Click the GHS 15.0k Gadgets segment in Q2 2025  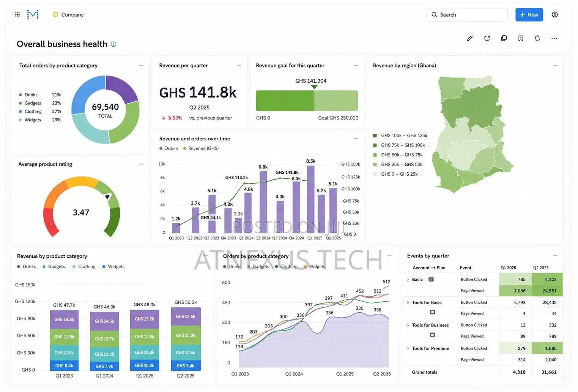tap(186, 335)
